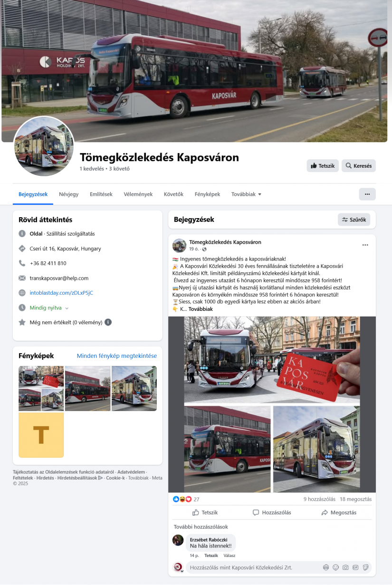The height and width of the screenshot is (585, 392).
Task: Click the emoji icon in the comment box
Action: pos(335,567)
